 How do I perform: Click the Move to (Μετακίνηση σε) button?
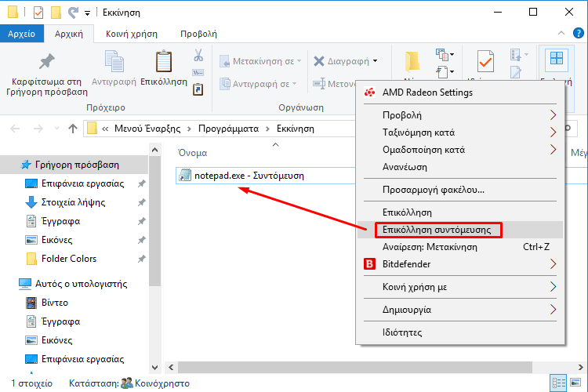click(x=260, y=61)
